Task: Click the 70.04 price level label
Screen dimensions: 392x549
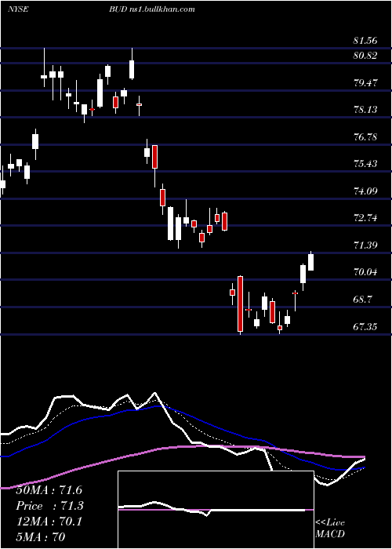Action: click(x=365, y=272)
